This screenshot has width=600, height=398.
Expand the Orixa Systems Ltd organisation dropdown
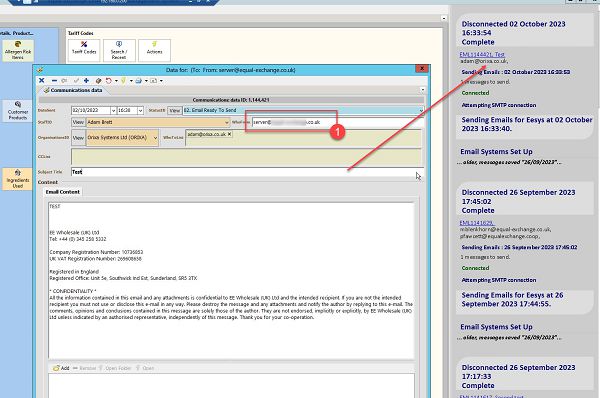pyautogui.click(x=155, y=137)
